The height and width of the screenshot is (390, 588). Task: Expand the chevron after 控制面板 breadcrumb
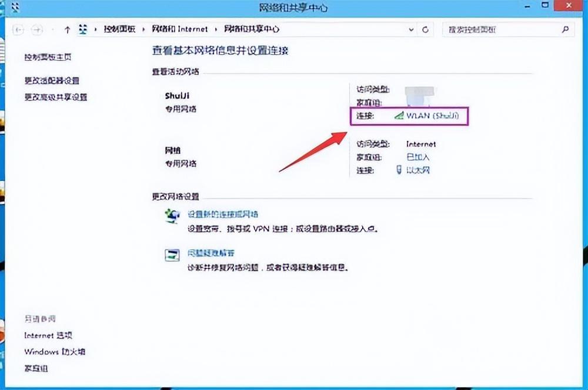click(x=145, y=29)
